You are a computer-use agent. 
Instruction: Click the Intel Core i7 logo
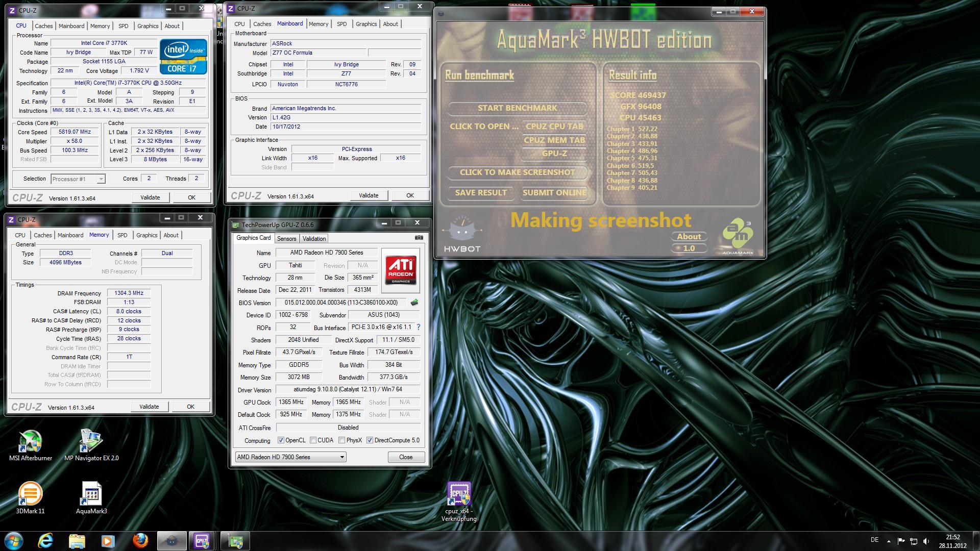pyautogui.click(x=183, y=56)
